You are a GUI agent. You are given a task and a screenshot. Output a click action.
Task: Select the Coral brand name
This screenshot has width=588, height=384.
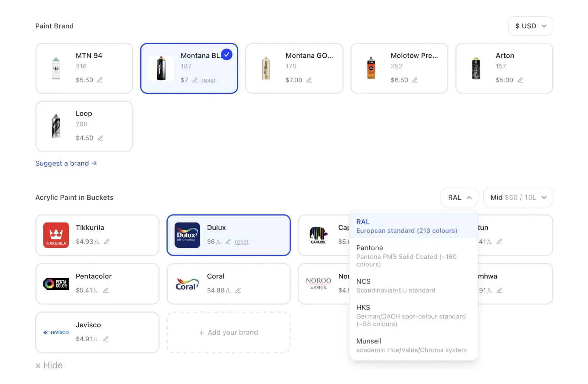216,276
